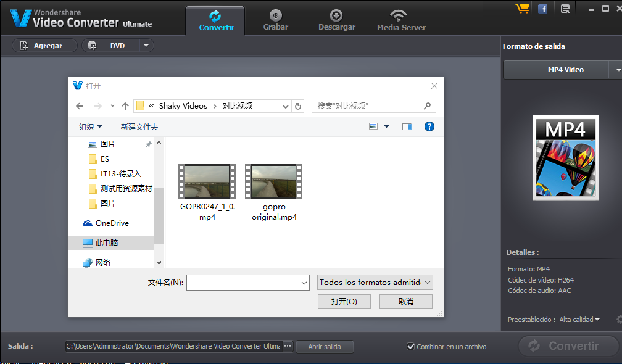The height and width of the screenshot is (364, 622).
Task: Click the 取消 cancel button
Action: [406, 302]
